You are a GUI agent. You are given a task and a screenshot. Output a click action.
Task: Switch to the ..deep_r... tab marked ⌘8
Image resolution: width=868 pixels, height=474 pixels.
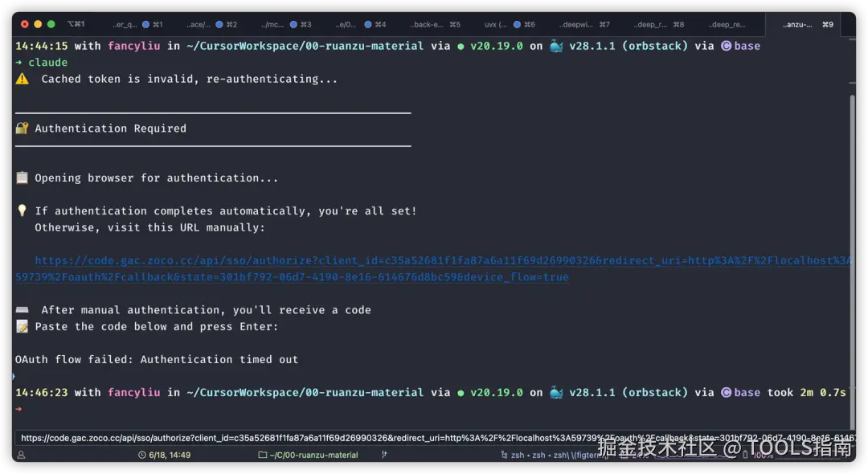(658, 24)
